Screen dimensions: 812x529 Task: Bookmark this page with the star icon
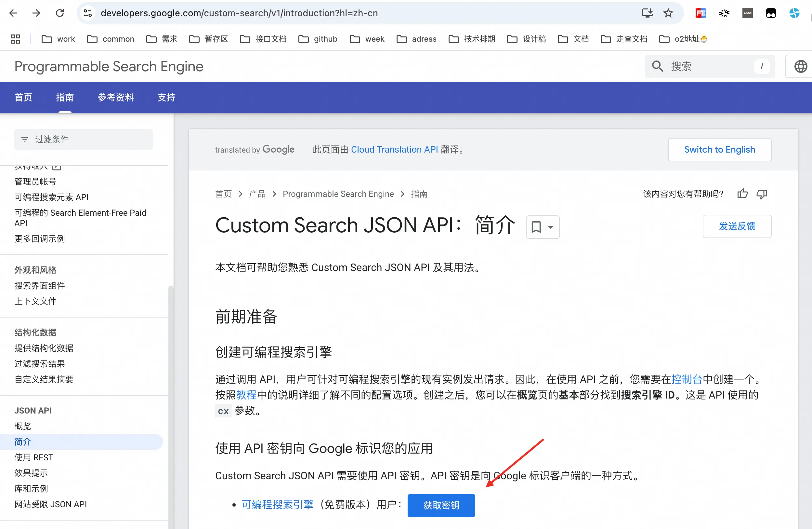668,13
